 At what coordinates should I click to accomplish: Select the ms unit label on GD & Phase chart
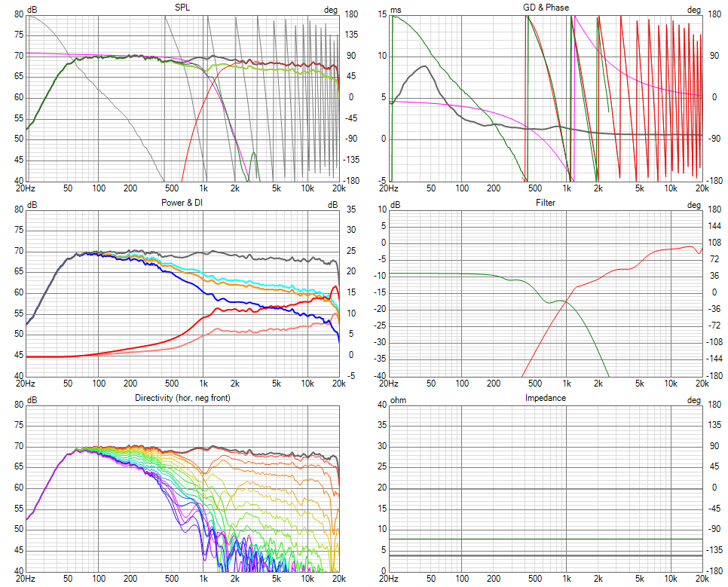pyautogui.click(x=396, y=10)
